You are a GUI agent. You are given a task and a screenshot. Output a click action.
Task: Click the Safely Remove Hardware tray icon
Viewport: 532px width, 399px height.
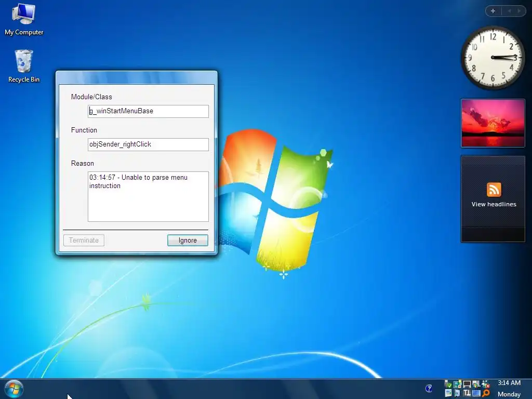pyautogui.click(x=448, y=384)
